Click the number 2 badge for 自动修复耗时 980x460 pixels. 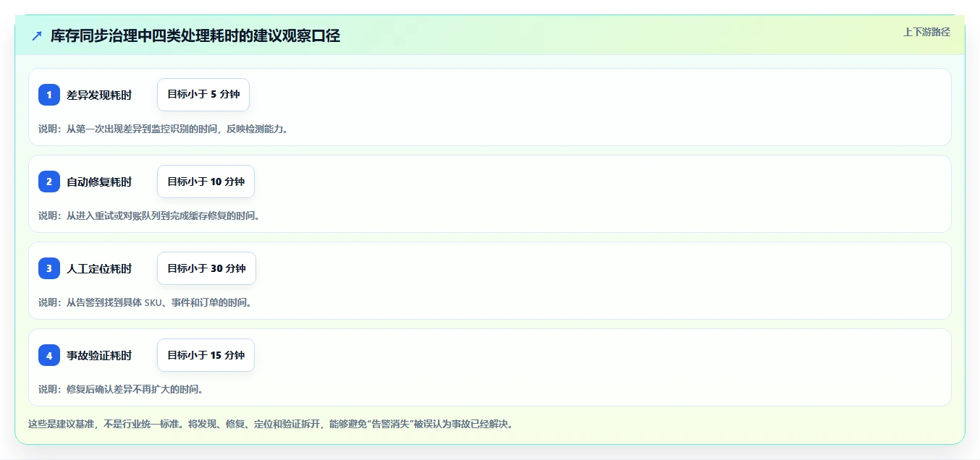[49, 182]
